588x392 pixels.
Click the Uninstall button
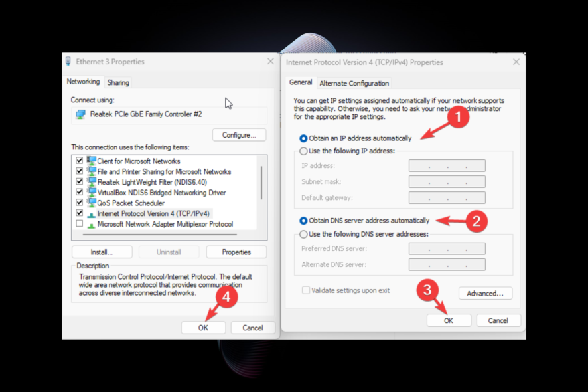(169, 252)
